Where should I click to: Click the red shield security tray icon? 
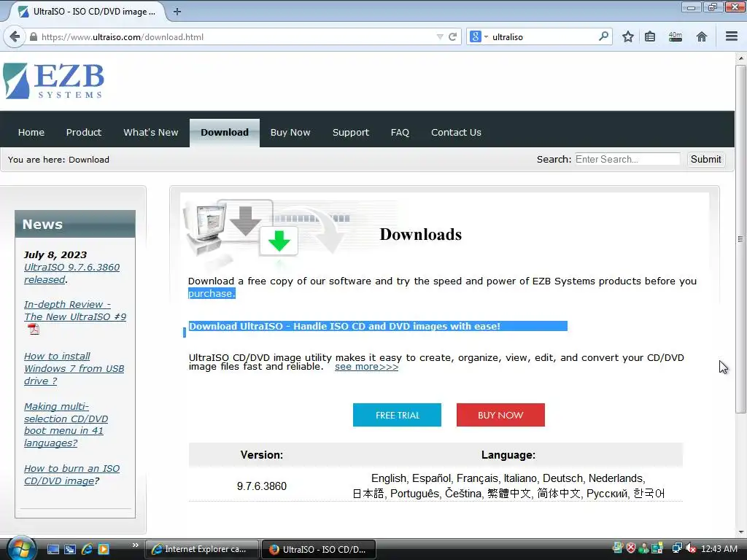631,548
